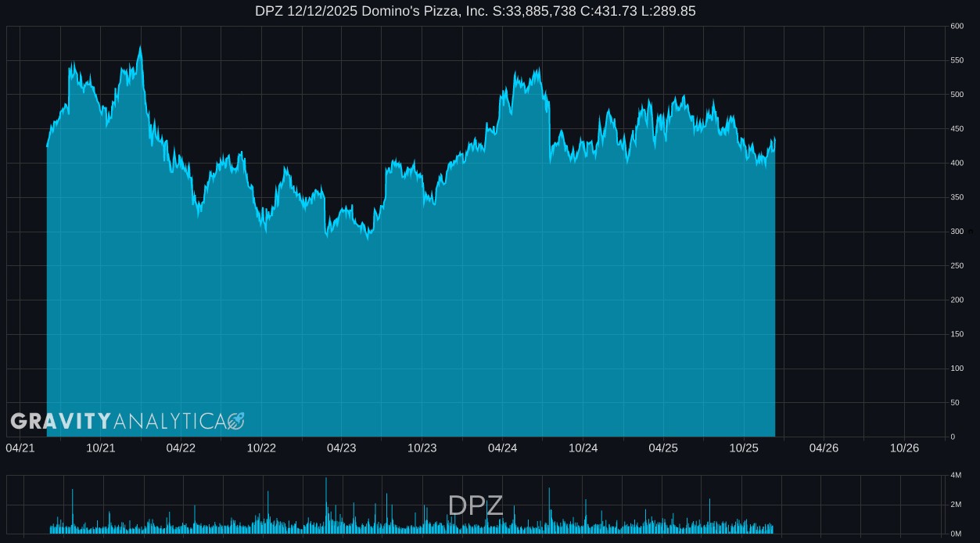
Task: Click the Gravity Analytica watermark text
Action: pos(117,422)
